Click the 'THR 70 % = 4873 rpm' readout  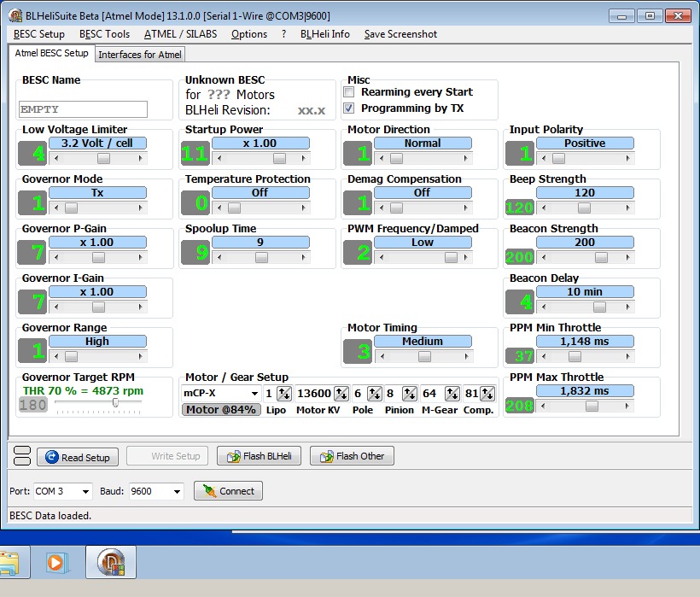(83, 390)
